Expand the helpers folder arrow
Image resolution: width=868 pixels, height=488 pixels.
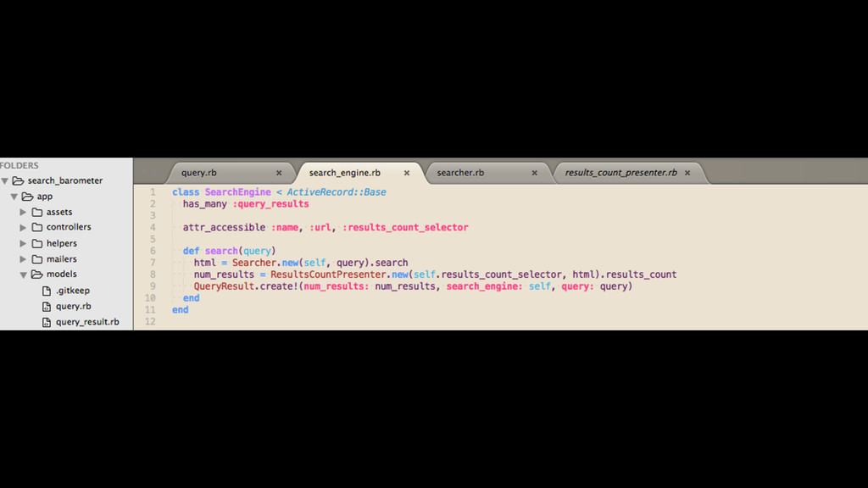coord(23,243)
